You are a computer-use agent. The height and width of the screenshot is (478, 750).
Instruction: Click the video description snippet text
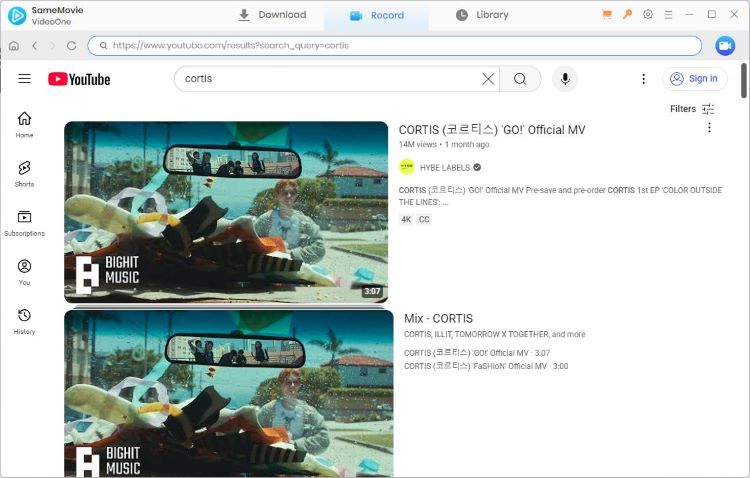[x=560, y=196]
